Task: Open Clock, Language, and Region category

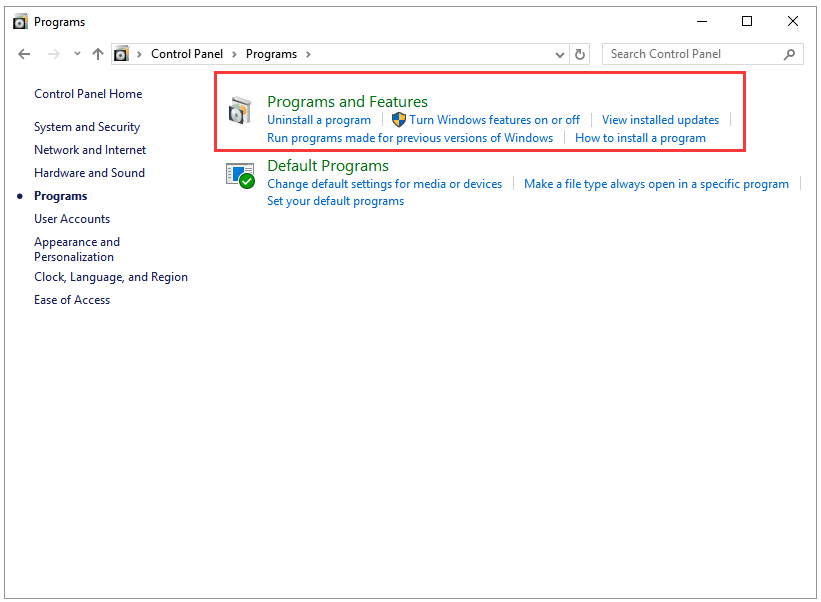Action: [111, 277]
